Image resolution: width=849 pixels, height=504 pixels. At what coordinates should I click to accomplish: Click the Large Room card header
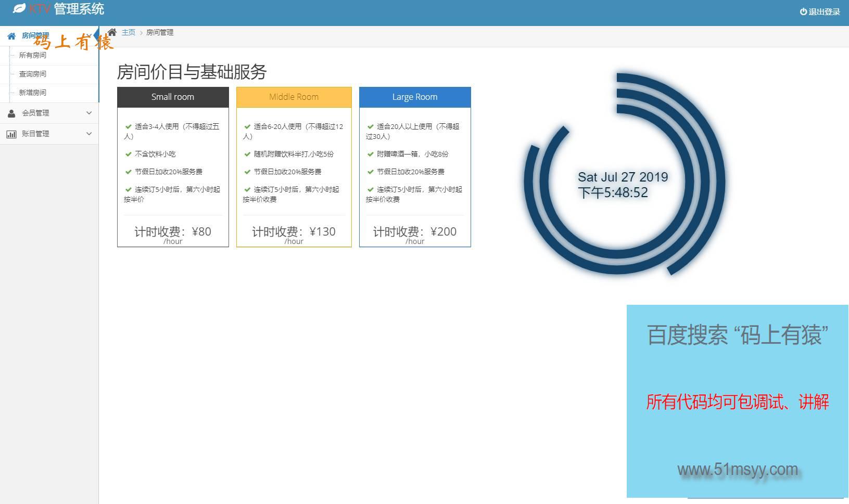pyautogui.click(x=415, y=97)
